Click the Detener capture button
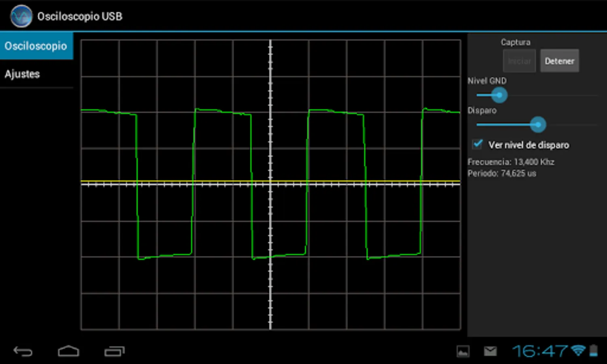This screenshot has height=364, width=607. point(559,61)
